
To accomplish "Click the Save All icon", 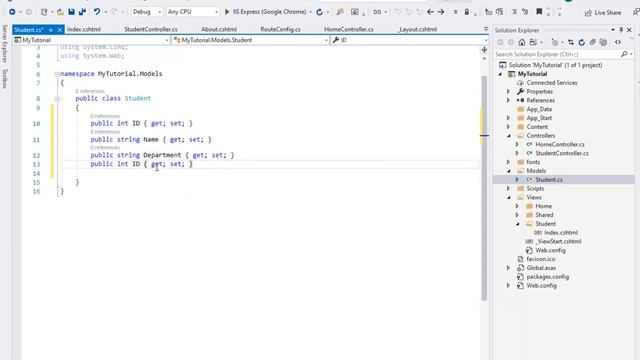I will (x=82, y=12).
